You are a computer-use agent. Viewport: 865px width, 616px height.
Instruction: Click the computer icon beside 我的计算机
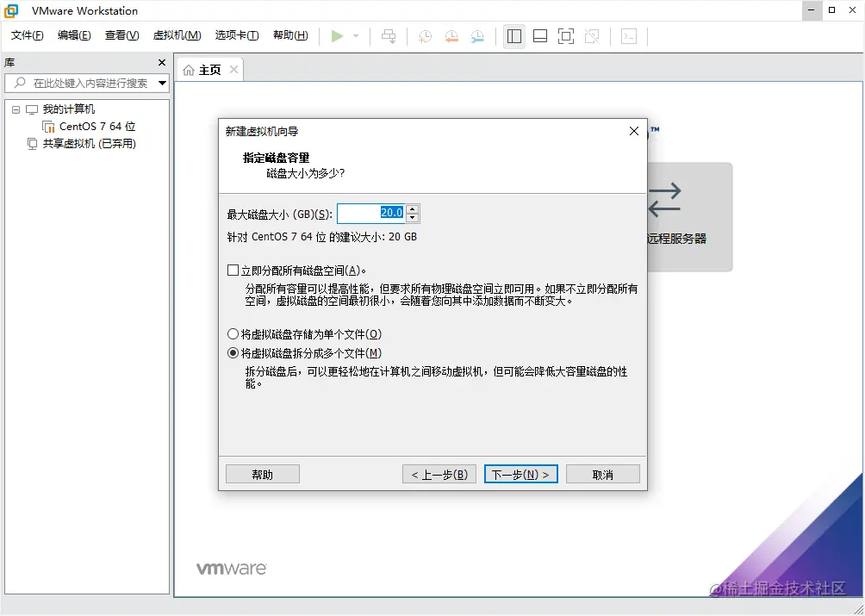click(x=32, y=109)
